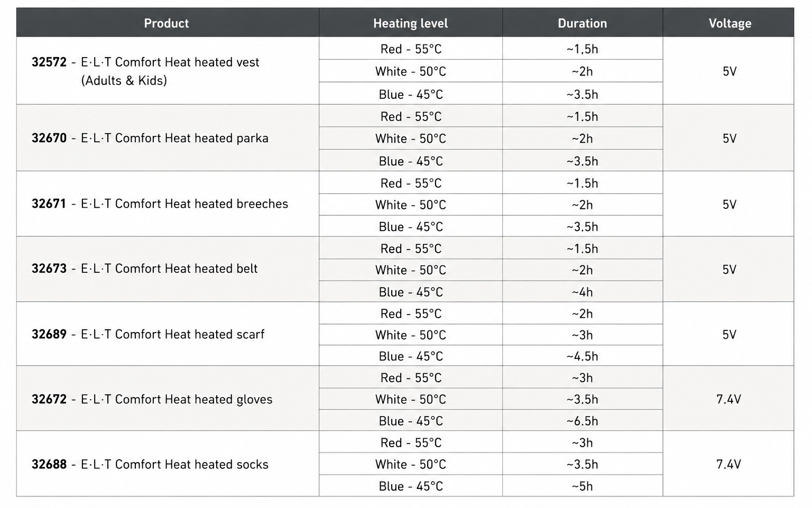Click the Duration column header
Screen dimensions: 812x508
582,23
